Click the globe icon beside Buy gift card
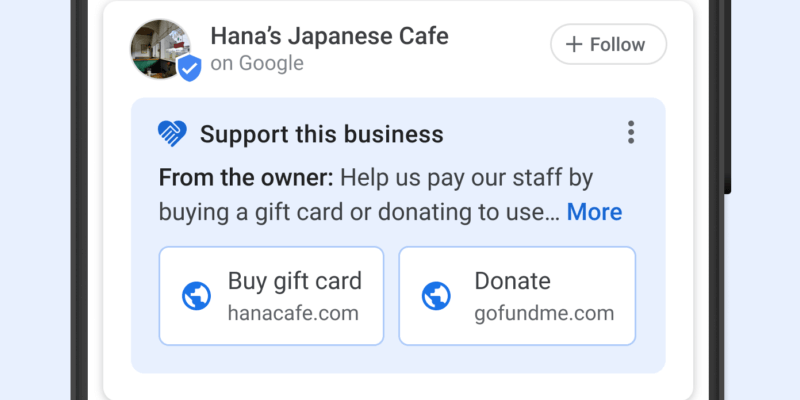The height and width of the screenshot is (400, 800). pos(196,296)
